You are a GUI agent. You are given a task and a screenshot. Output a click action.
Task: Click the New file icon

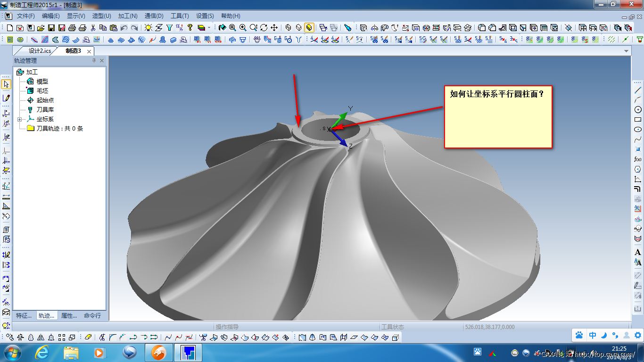click(10, 28)
